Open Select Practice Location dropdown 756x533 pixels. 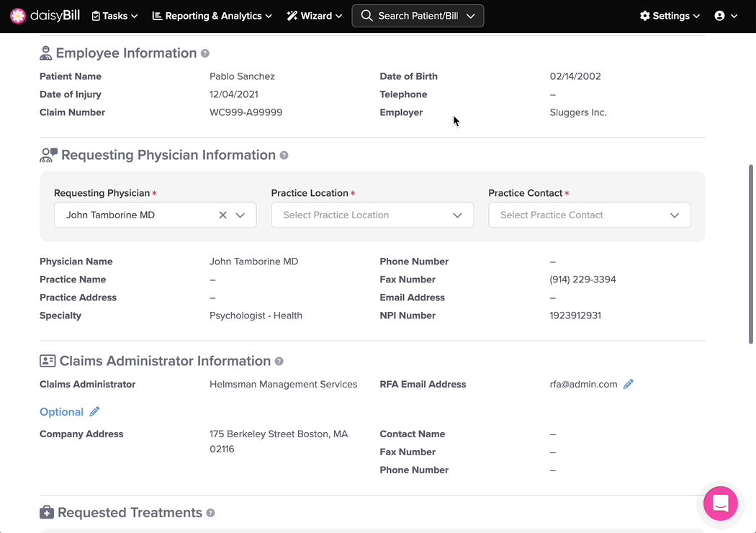point(372,215)
